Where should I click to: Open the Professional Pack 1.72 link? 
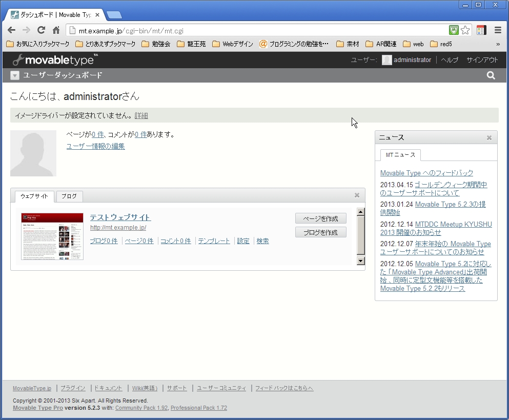pos(199,408)
